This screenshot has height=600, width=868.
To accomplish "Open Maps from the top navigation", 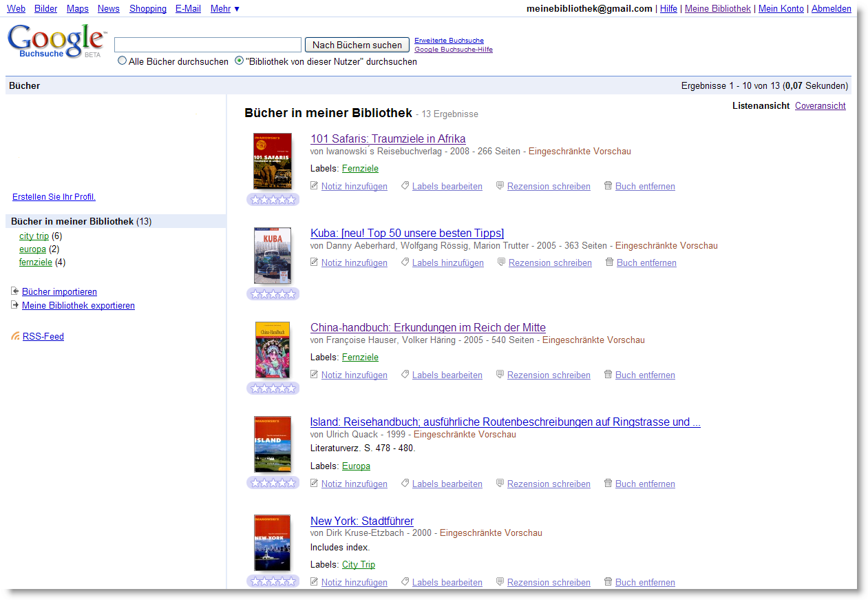I will [x=77, y=8].
